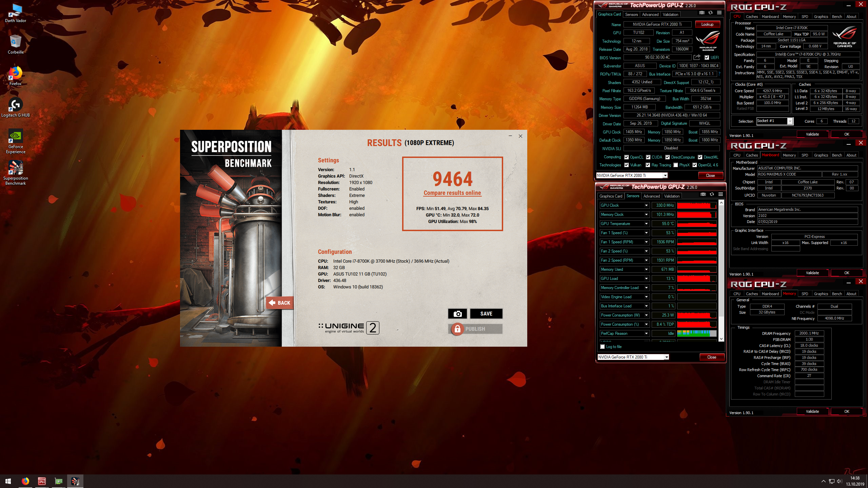
Task: Open Bench tab in CPU-Z window showing Memory
Action: pyautogui.click(x=837, y=294)
